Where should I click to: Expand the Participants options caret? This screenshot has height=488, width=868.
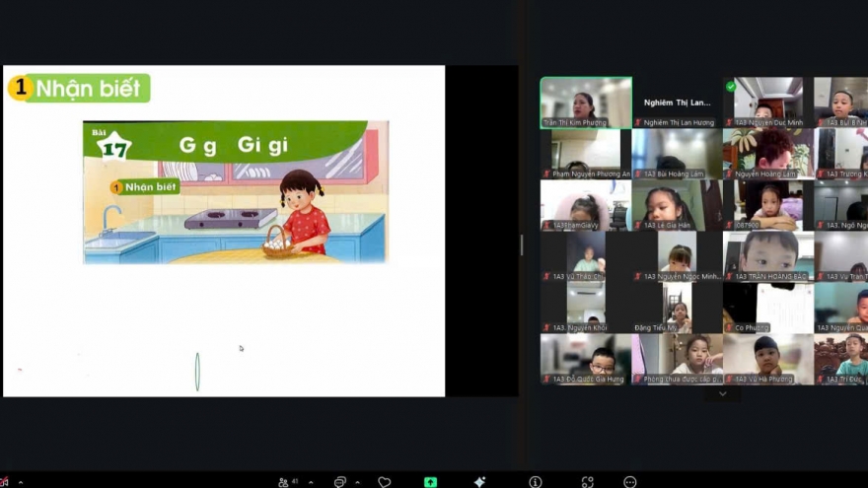310,482
